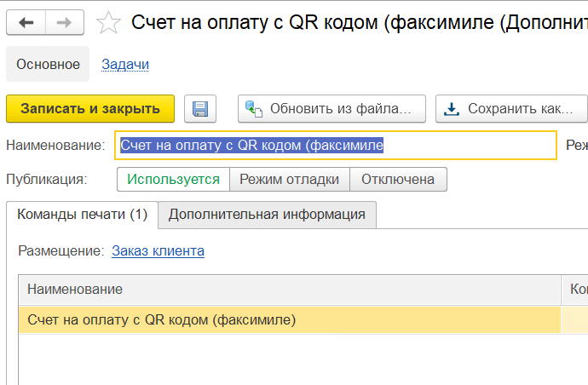Select the Счет на оплату с QR кодом row
This screenshot has height=385, width=588.
pyautogui.click(x=162, y=320)
